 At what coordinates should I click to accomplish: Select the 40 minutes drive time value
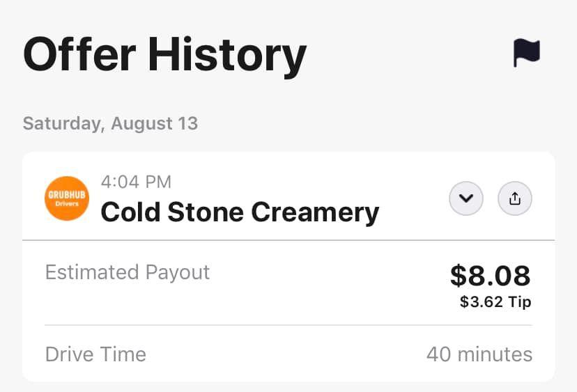[x=479, y=354]
